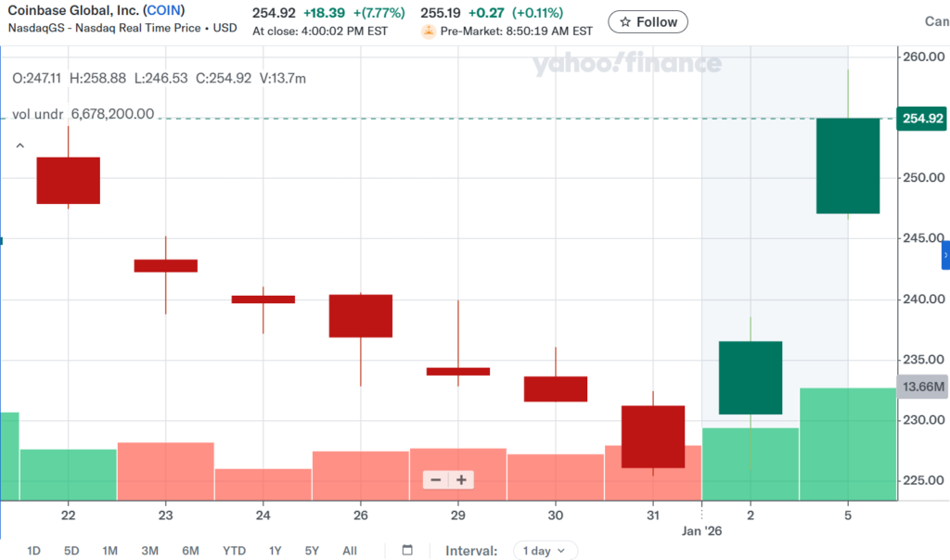This screenshot has width=950, height=560.
Task: Select the January 5 green candlestick
Action: (x=847, y=167)
